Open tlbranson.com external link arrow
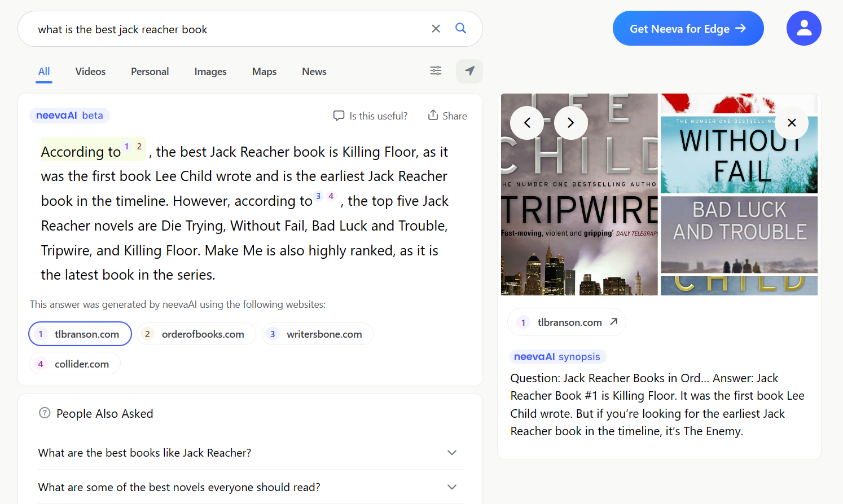 tap(614, 322)
